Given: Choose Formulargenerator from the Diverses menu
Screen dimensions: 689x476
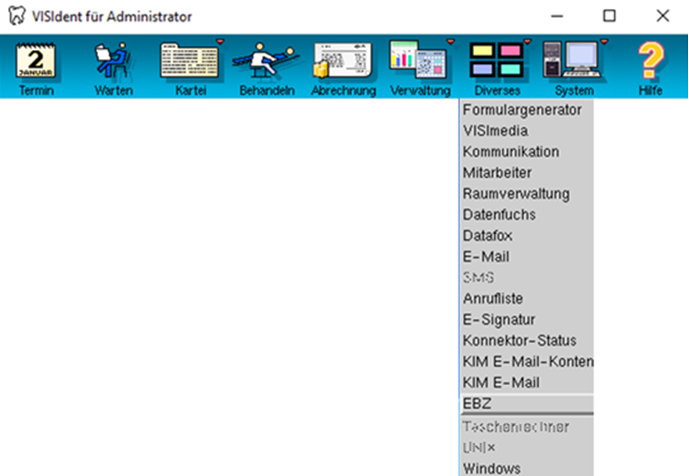Looking at the screenshot, I should pyautogui.click(x=526, y=110).
